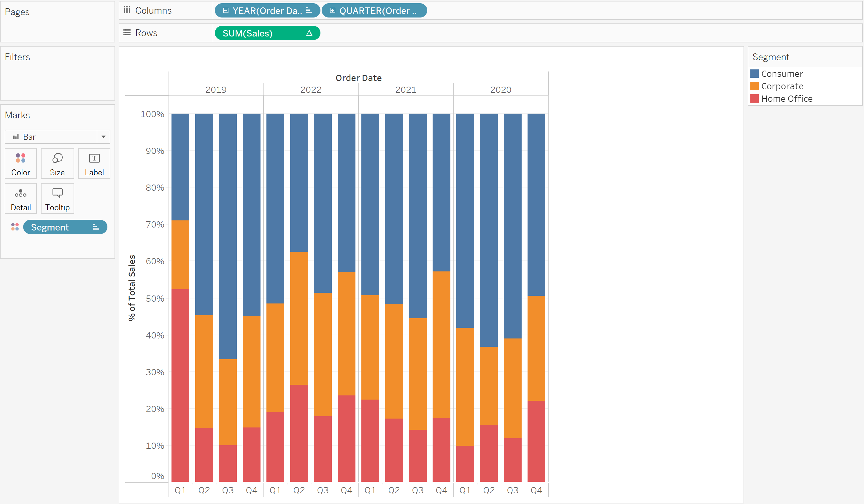This screenshot has width=864, height=504.
Task: Select the Consumer color swatch in legend
Action: click(x=754, y=74)
